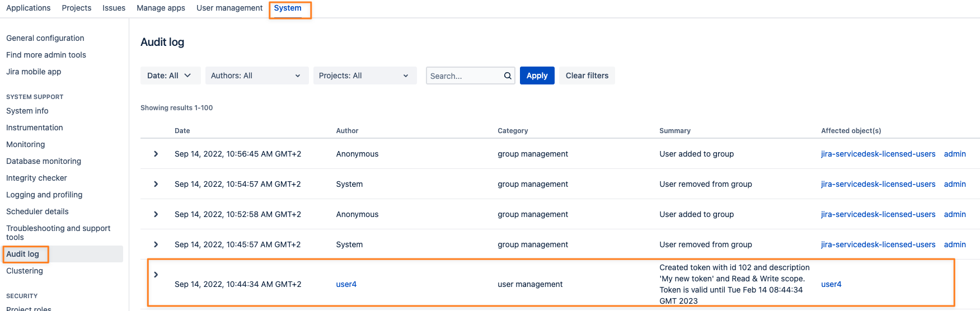Click the Date column header
Viewport: 980px width, 311px height.
pos(182,131)
